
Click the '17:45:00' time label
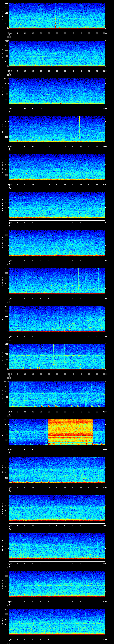(9, 639)
